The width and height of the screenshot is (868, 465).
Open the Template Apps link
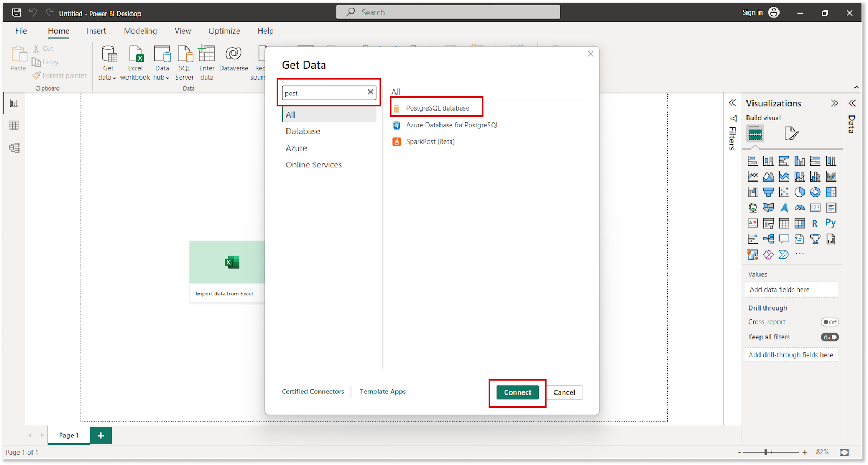click(382, 391)
